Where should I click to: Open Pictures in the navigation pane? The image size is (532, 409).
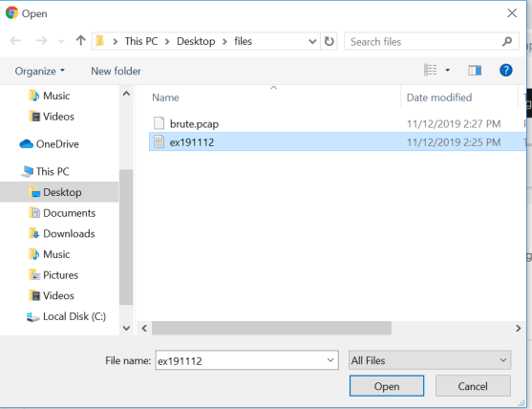(x=53, y=275)
